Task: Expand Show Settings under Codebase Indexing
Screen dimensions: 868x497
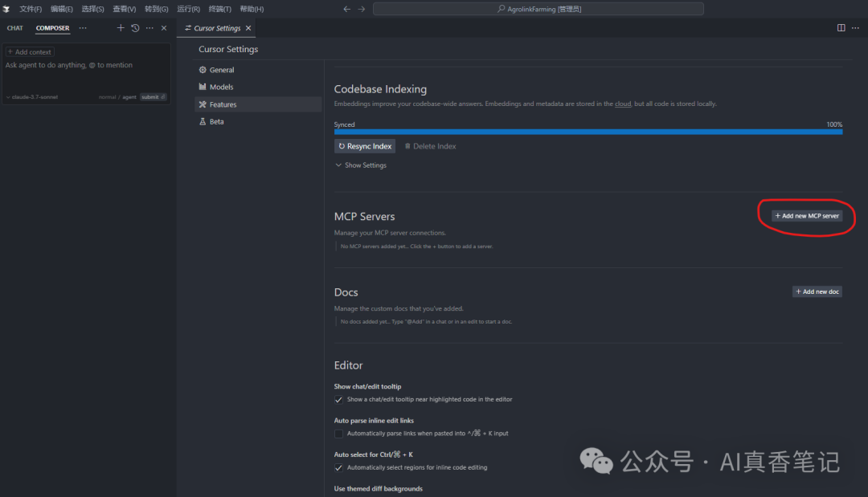Action: (x=361, y=165)
